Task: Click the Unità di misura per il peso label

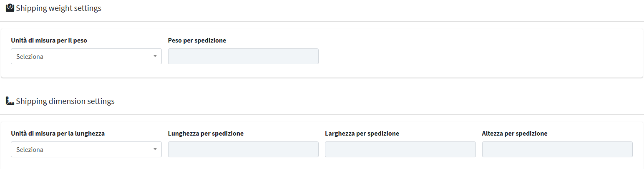Action: (x=49, y=40)
